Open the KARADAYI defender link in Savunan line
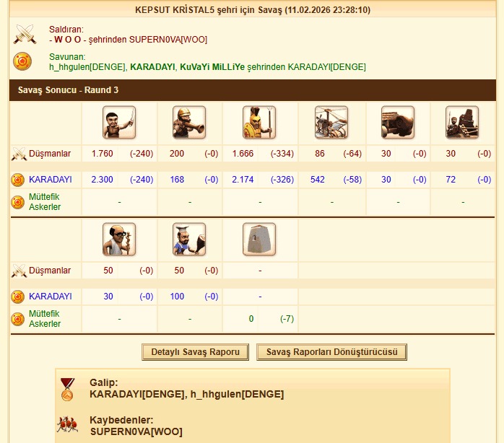Screen dimensions: 504x443 [152, 67]
